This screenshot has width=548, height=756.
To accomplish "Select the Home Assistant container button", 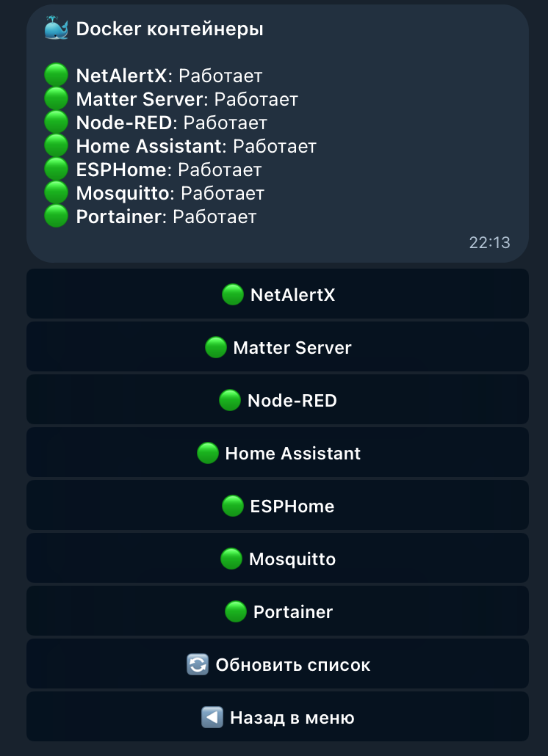I will (x=278, y=452).
